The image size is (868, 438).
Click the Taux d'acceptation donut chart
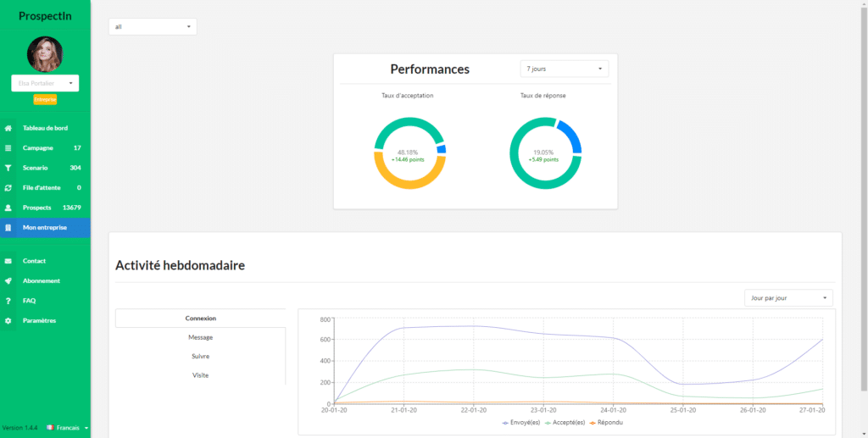pos(409,153)
